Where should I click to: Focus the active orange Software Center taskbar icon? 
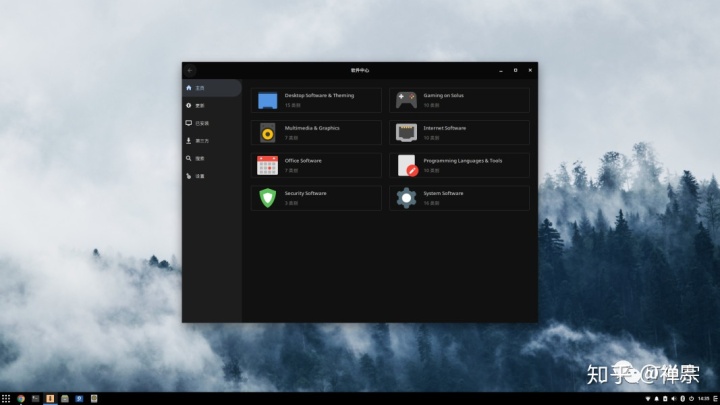[50, 399]
